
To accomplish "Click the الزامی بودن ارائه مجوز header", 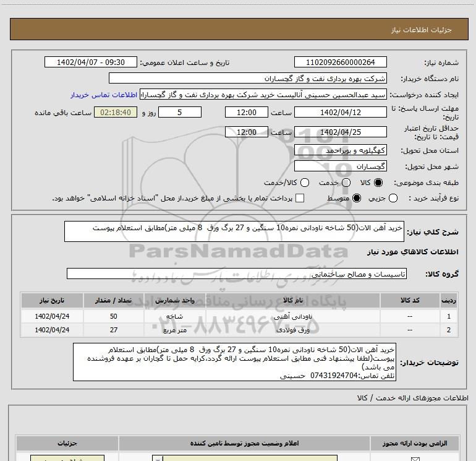I will coord(414,444).
